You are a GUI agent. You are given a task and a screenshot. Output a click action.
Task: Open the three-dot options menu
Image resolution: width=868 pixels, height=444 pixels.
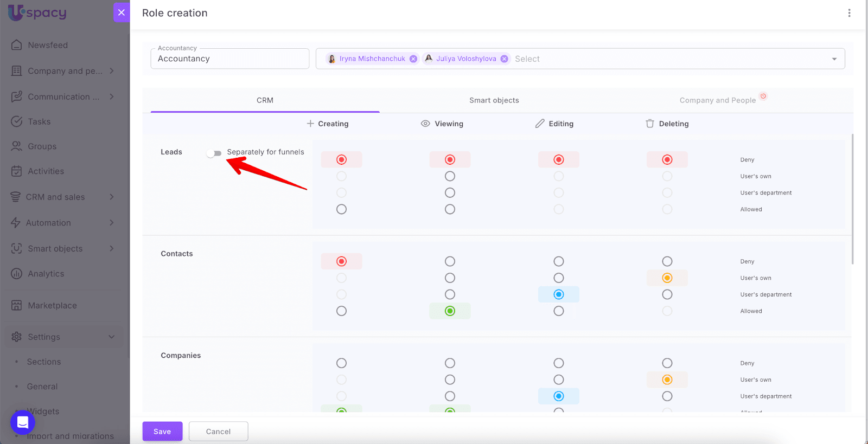[849, 13]
